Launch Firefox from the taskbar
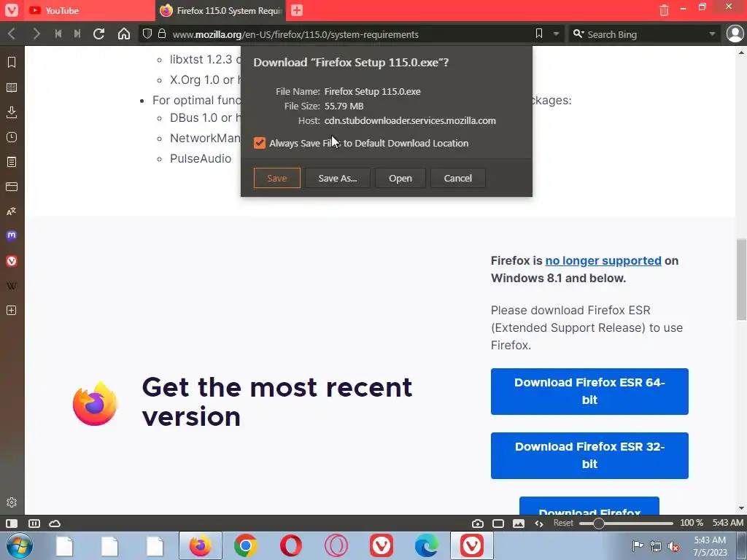The image size is (747, 560). 201,545
